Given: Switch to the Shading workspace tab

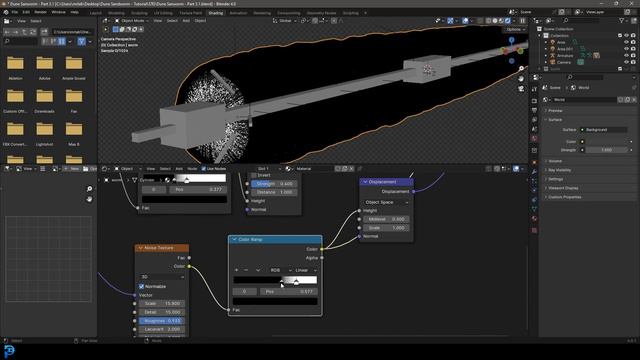Looking at the screenshot, I should pos(216,13).
